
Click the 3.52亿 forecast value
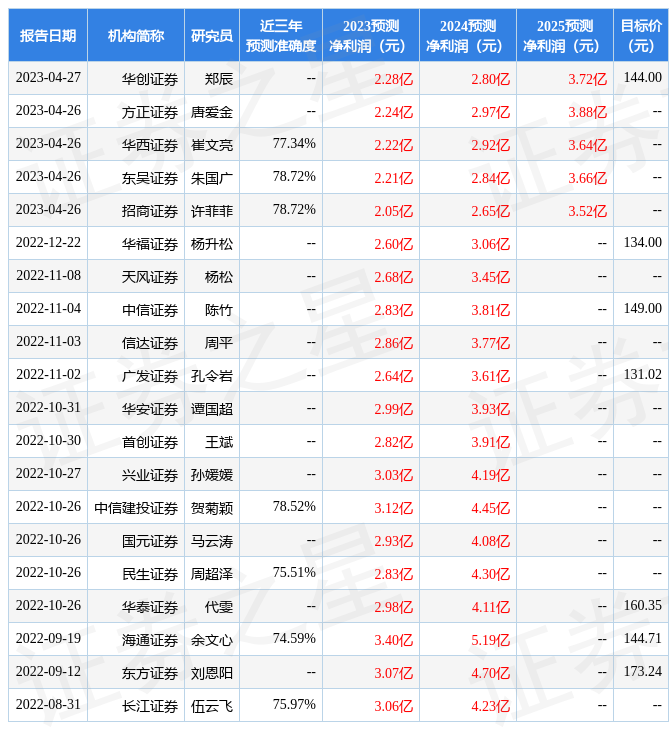588,211
